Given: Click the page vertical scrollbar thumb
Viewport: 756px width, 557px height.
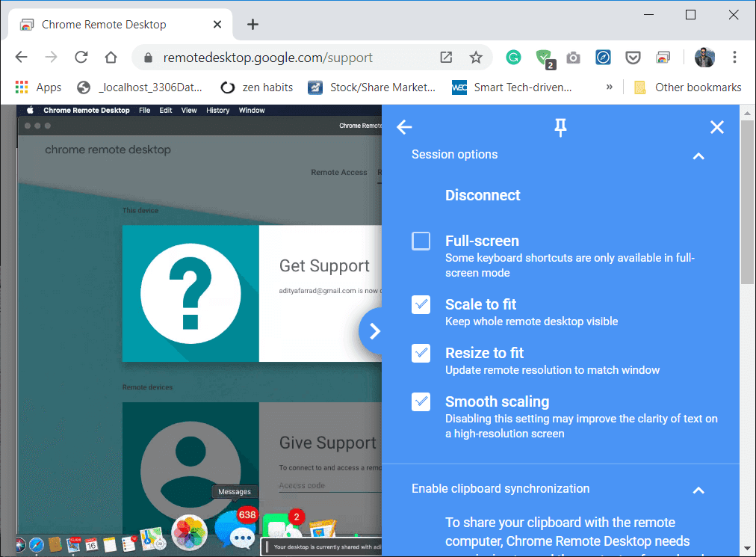Looking at the screenshot, I should point(747,202).
